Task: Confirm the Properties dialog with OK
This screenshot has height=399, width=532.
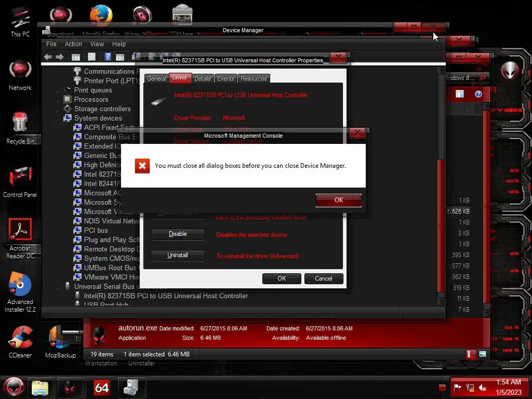Action: pyautogui.click(x=282, y=278)
